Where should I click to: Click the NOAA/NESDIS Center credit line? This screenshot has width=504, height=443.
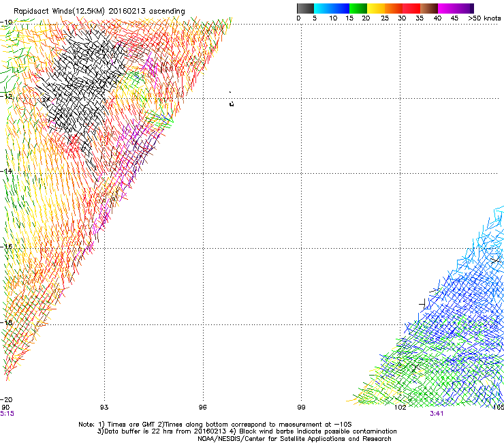click(x=294, y=439)
